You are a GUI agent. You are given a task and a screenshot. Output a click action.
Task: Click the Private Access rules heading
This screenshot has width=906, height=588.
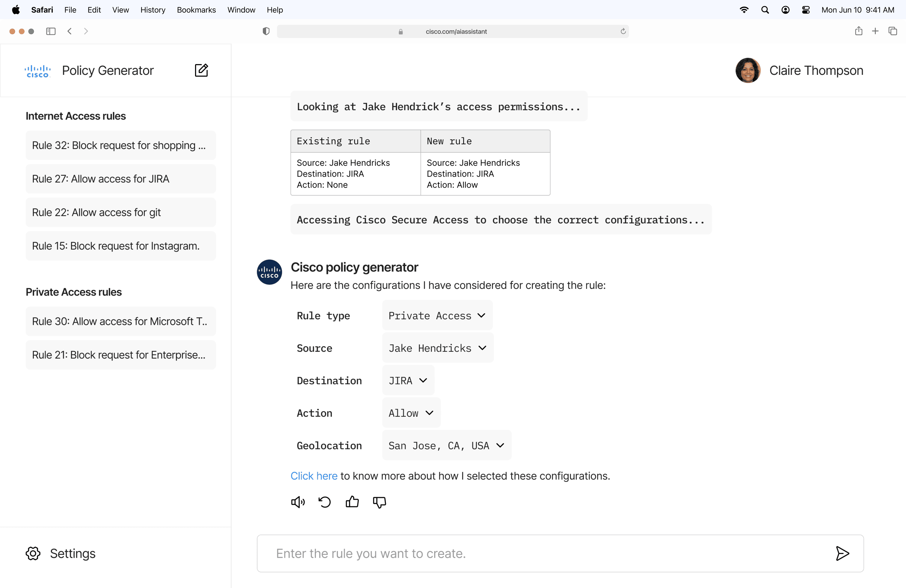tap(73, 292)
